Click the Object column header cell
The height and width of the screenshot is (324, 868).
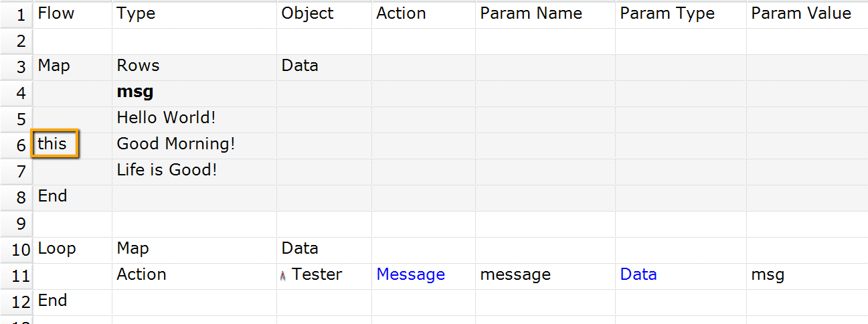click(307, 14)
